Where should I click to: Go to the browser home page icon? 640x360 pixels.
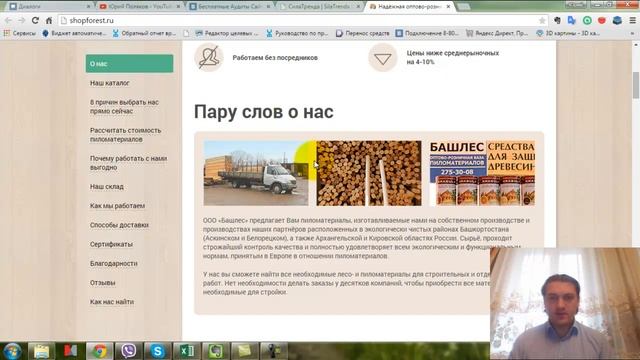pos(49,20)
